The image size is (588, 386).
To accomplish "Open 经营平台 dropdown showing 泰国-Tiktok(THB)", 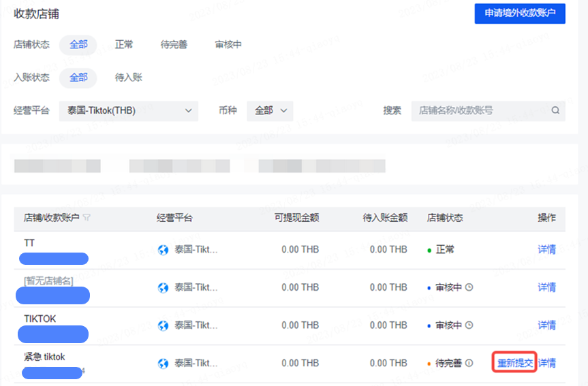I will [128, 110].
